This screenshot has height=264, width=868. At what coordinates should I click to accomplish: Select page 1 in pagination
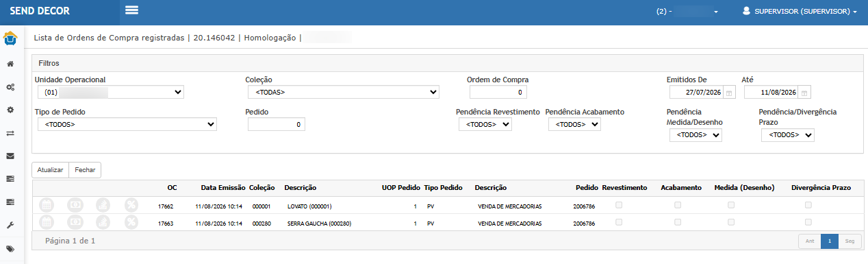point(830,241)
